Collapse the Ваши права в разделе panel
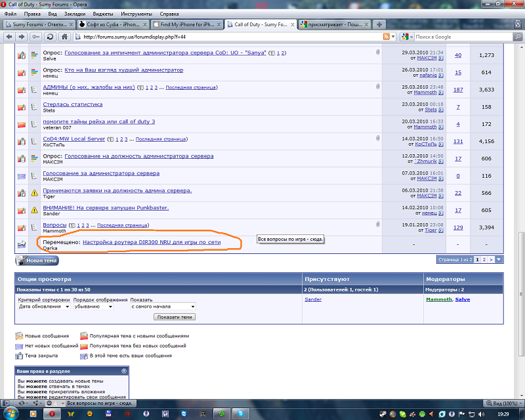 pyautogui.click(x=124, y=371)
